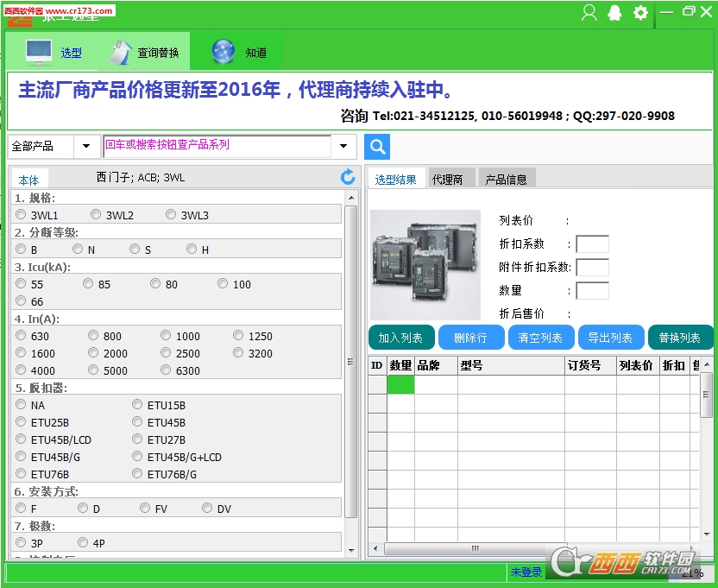This screenshot has height=588, width=718.
Task: Open the user account icon
Action: (x=589, y=13)
